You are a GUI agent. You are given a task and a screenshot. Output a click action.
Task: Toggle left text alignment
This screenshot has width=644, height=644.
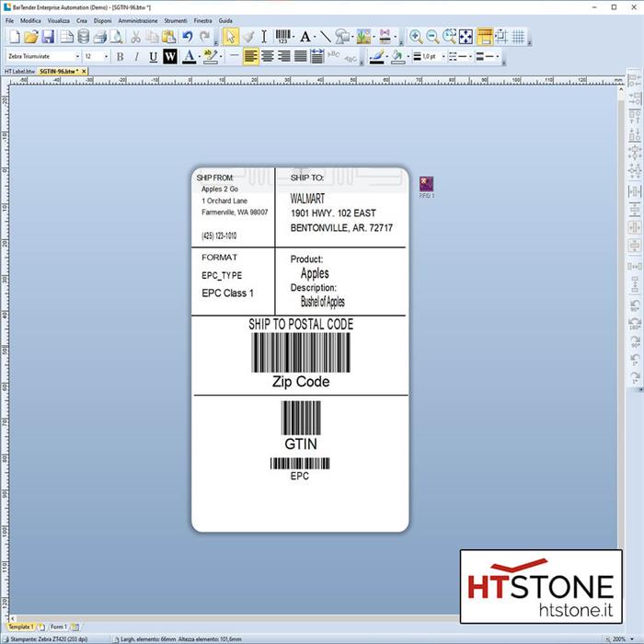click(x=250, y=56)
